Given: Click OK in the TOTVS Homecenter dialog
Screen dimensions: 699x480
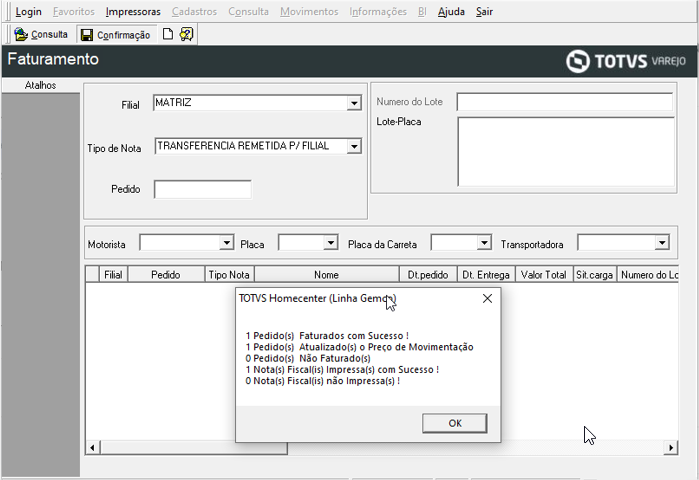Looking at the screenshot, I should 455,423.
